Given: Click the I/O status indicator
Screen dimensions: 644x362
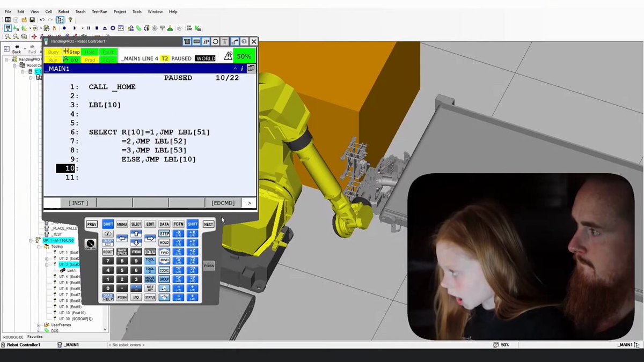Looking at the screenshot, I should click(x=72, y=60).
